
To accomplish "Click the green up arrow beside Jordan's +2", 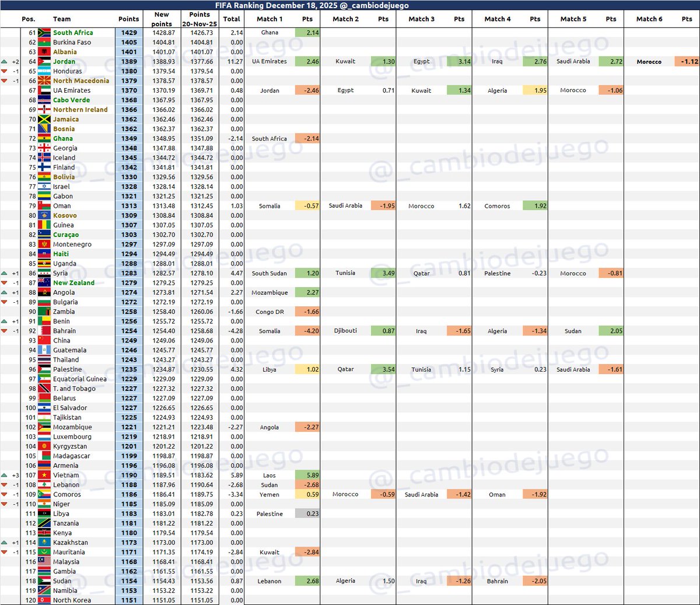I will (x=5, y=61).
